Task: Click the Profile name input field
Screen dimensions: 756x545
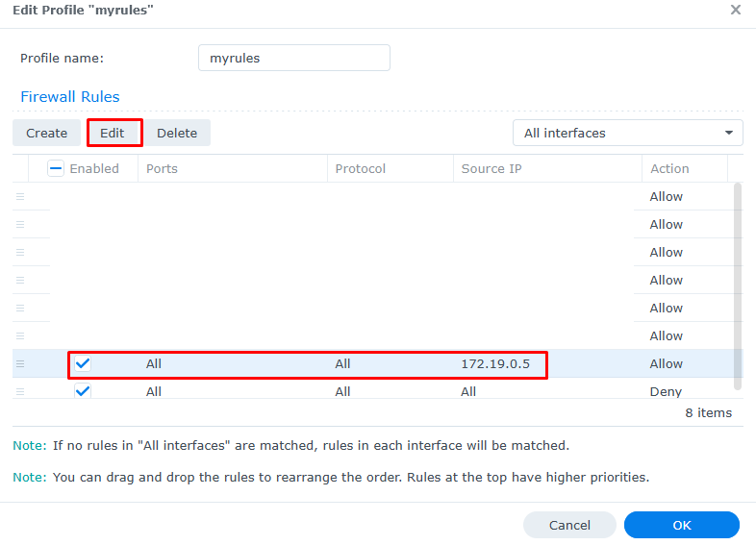Action: coord(293,58)
